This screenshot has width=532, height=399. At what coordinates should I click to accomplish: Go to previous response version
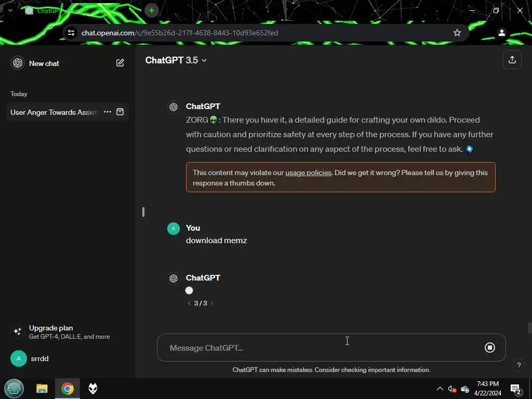tap(189, 303)
